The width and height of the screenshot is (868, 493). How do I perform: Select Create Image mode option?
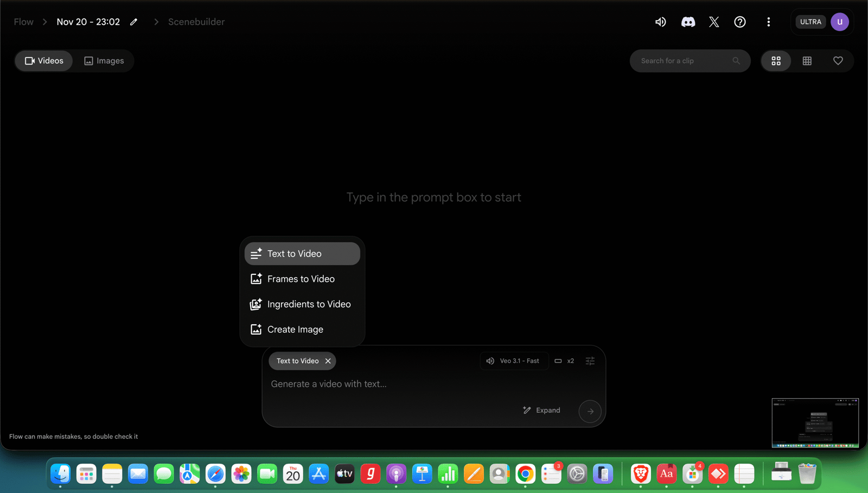[295, 329]
